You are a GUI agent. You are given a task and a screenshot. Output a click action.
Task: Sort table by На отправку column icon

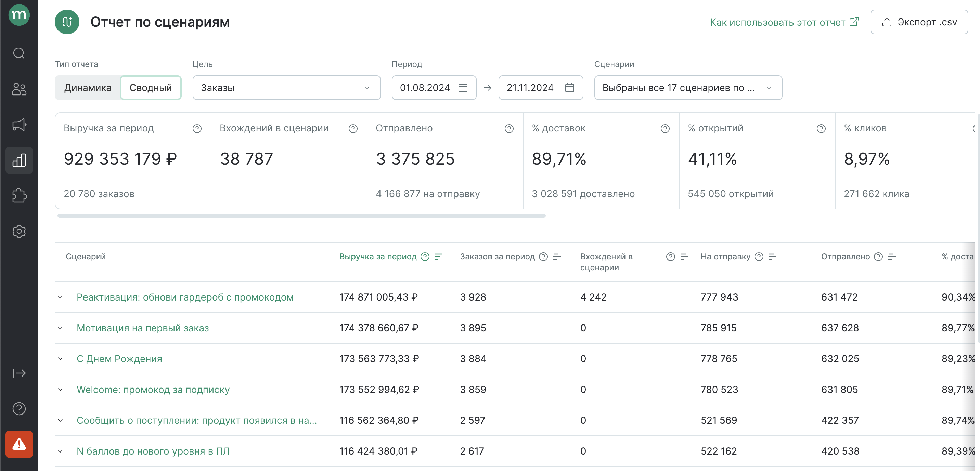(772, 257)
